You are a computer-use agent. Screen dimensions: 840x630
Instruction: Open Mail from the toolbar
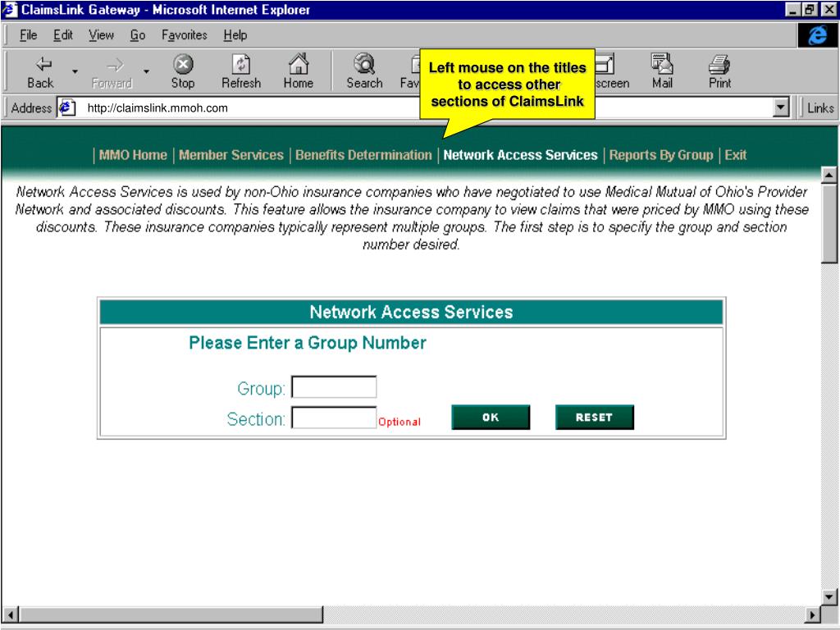pyautogui.click(x=662, y=72)
